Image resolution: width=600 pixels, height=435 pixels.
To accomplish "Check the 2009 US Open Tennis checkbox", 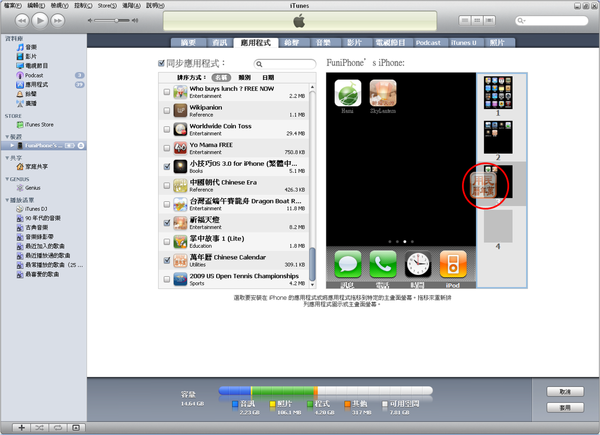I will (x=167, y=279).
